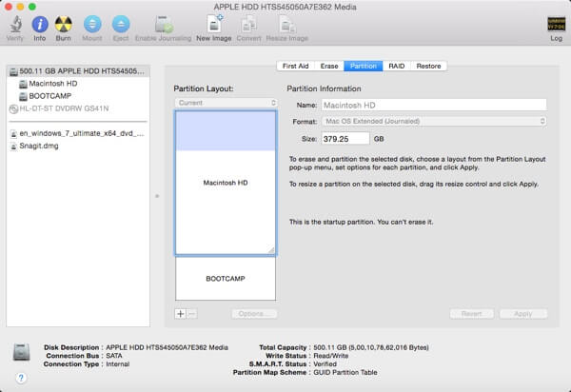Click the Enable Journaling icon
This screenshot has height=392, width=571.
click(x=164, y=25)
